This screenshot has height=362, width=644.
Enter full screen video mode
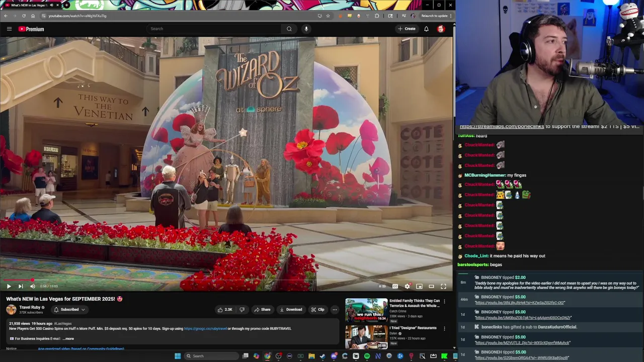(443, 286)
